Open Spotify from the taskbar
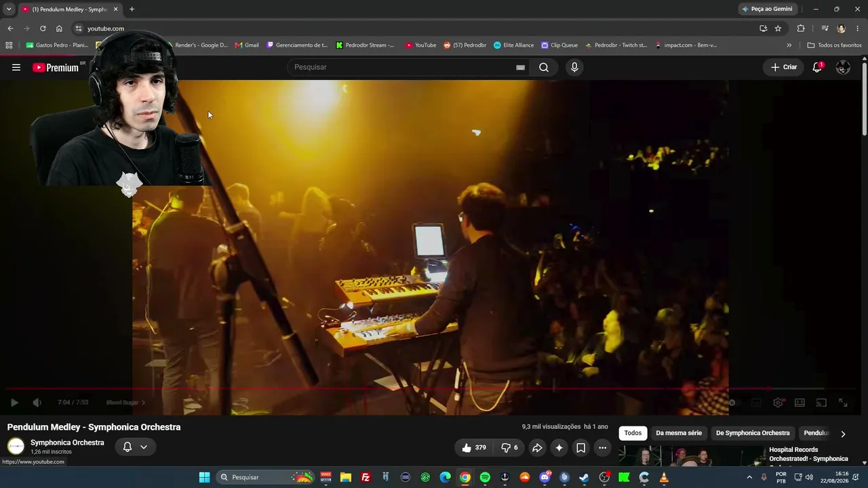The image size is (868, 488). 485,477
